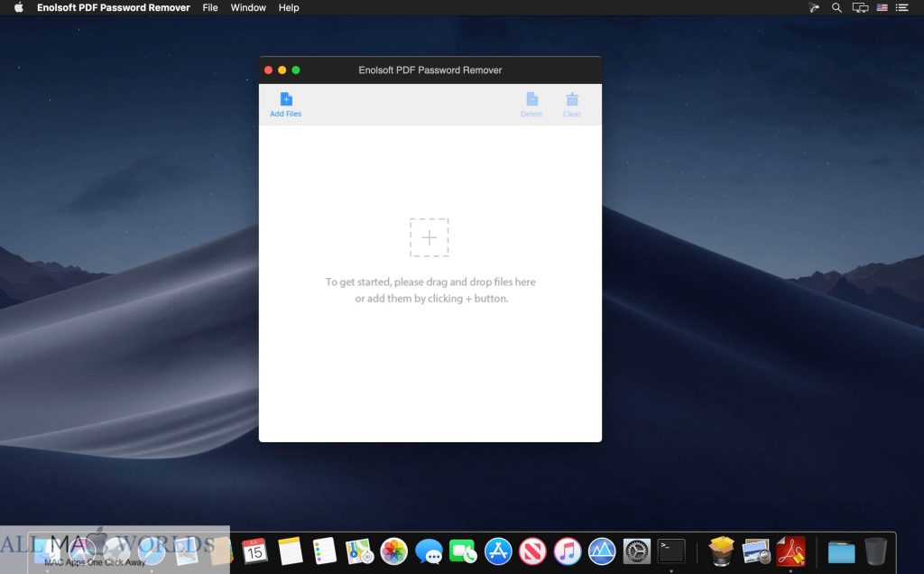
Task: Open the Enolsoft PDF Password Remover menu
Action: 113,7
